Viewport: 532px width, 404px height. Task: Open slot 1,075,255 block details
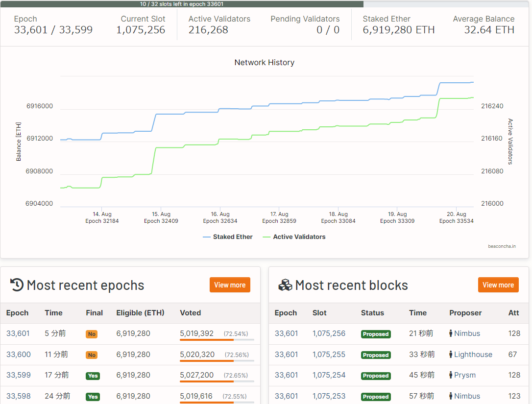point(329,355)
